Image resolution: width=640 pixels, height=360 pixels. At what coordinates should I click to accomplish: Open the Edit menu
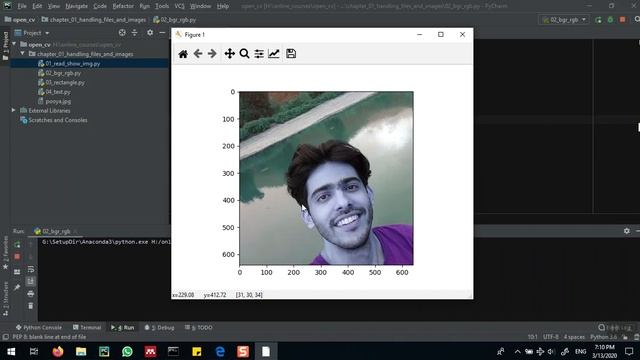(x=37, y=6)
